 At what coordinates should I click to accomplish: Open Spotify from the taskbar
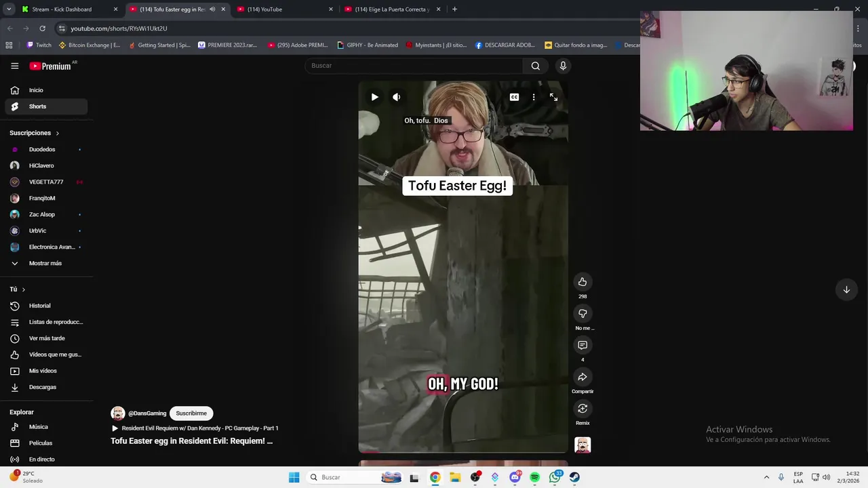(534, 477)
